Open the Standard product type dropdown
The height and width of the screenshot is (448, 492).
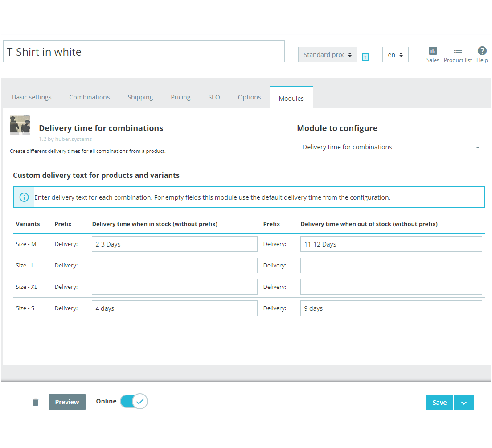tap(328, 55)
